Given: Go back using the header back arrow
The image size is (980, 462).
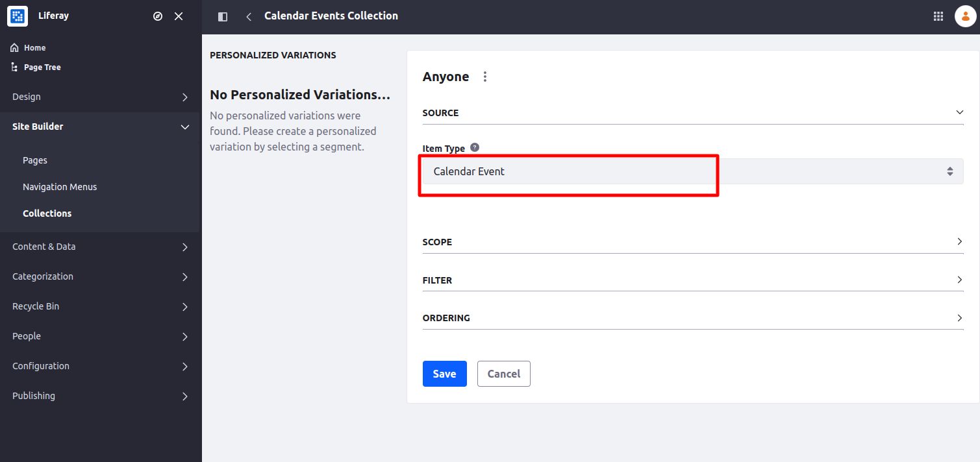Looking at the screenshot, I should 249,17.
